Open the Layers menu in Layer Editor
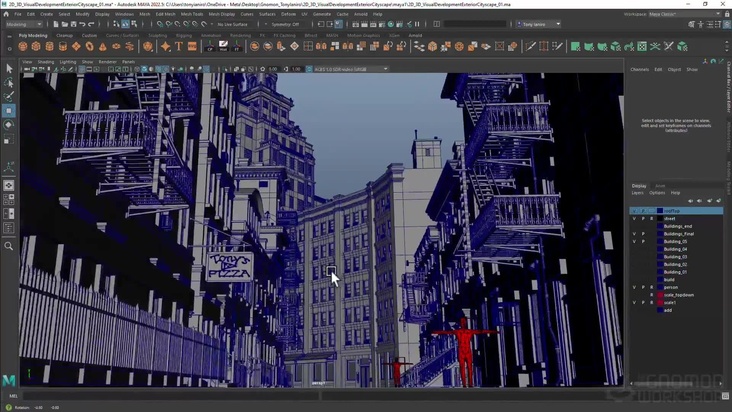 tap(637, 193)
